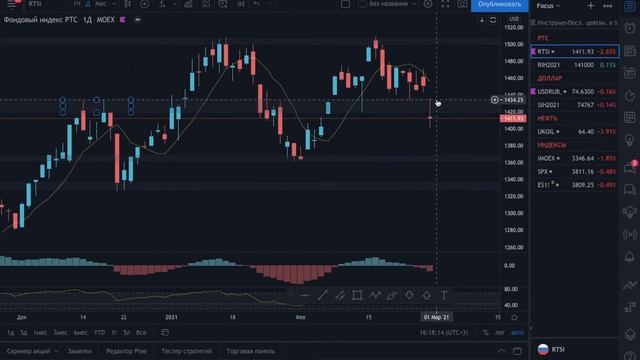This screenshot has height=360, width=640.
Task: Select the 1Ч timeframe button
Action: (x=77, y=4)
